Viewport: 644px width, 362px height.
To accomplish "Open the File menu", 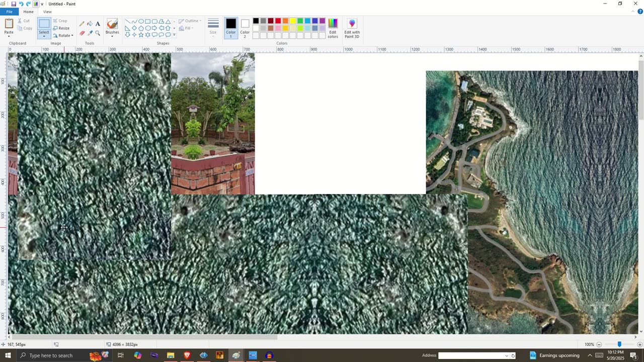I will [x=9, y=12].
